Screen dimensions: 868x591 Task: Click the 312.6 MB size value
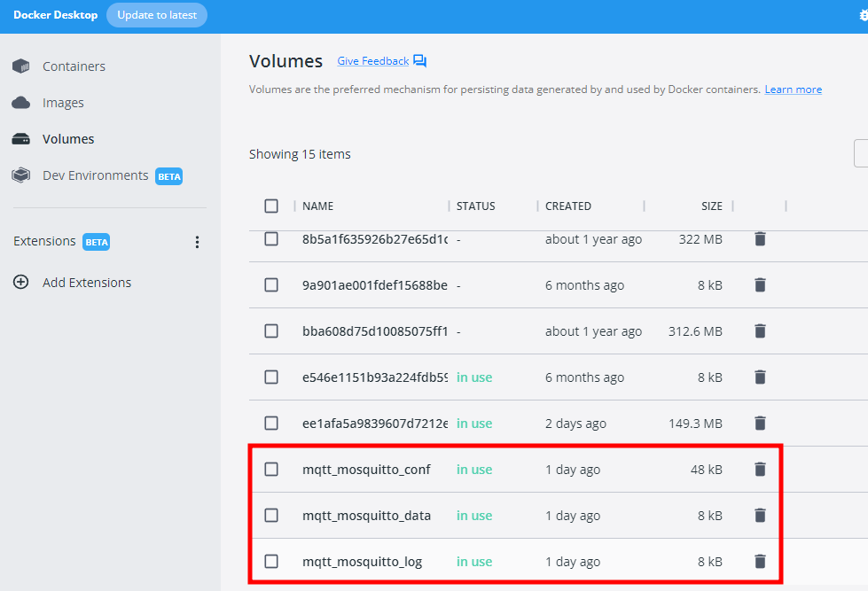click(695, 331)
